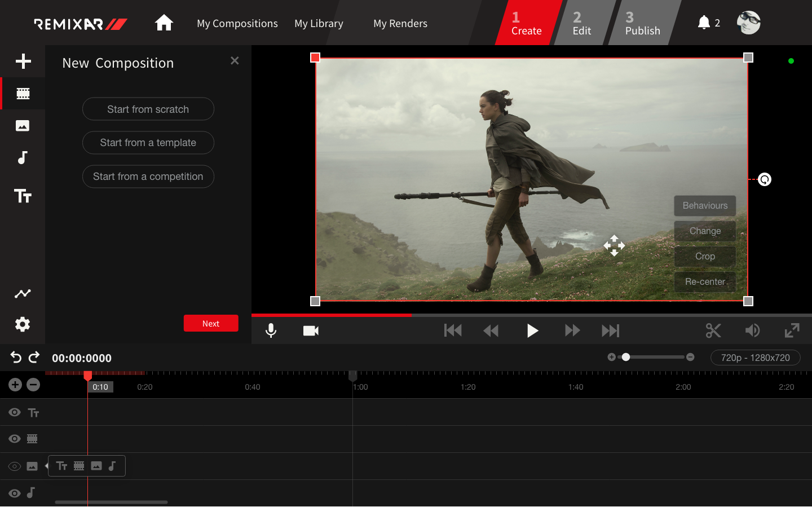Open the music note sidebar icon
This screenshot has width=812, height=507.
pyautogui.click(x=23, y=158)
